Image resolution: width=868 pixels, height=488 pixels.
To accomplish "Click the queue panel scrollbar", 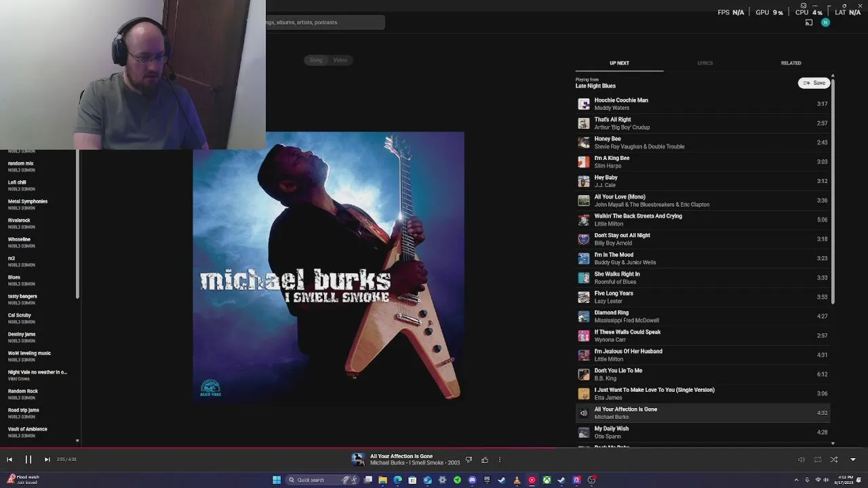I will pyautogui.click(x=833, y=190).
